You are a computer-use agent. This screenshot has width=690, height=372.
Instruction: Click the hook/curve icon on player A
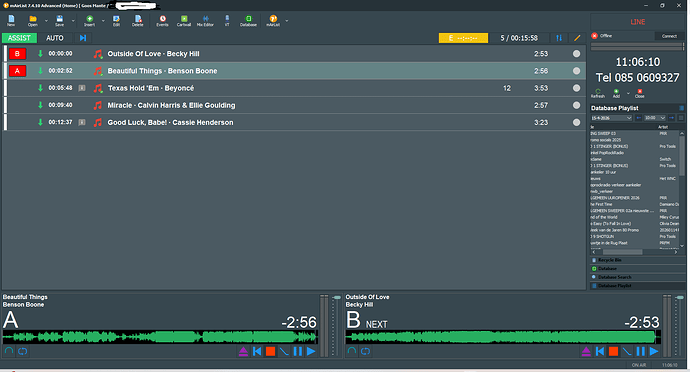(x=9, y=351)
